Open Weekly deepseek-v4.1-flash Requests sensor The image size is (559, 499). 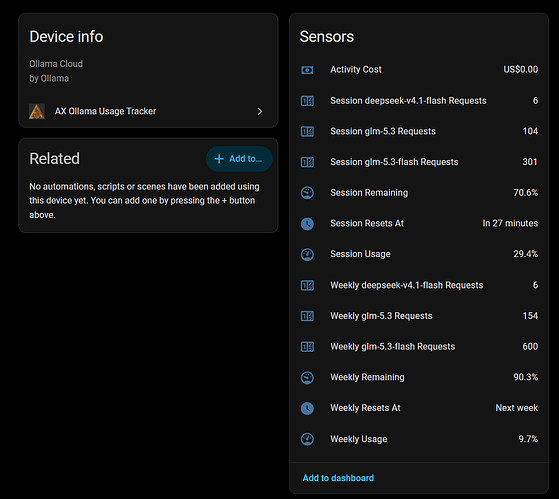click(419, 285)
